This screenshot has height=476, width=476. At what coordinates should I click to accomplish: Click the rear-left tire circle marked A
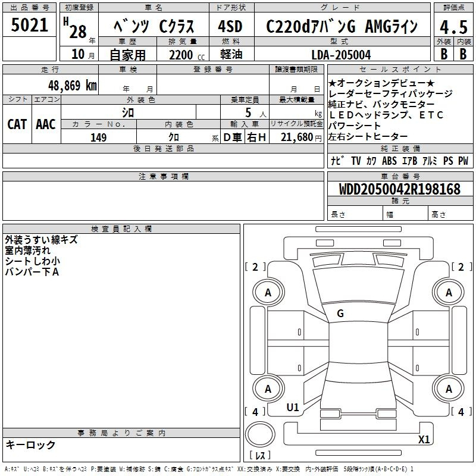pos(268,389)
